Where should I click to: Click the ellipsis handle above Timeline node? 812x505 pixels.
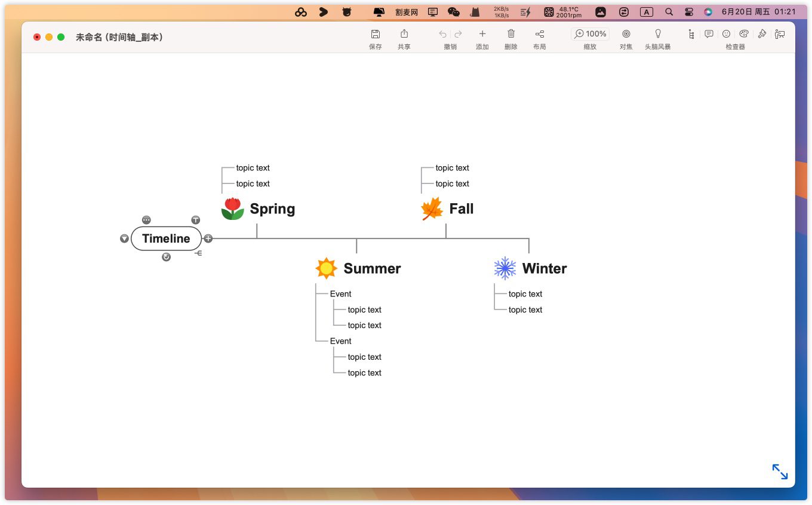coord(146,220)
